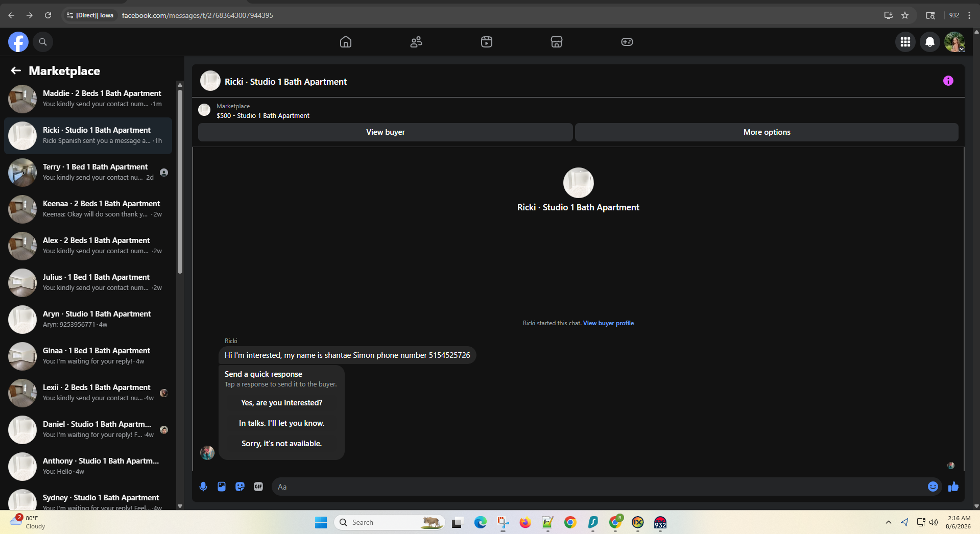This screenshot has width=980, height=534.
Task: Open the weather widget showing 80°F Cloudy
Action: point(28,522)
